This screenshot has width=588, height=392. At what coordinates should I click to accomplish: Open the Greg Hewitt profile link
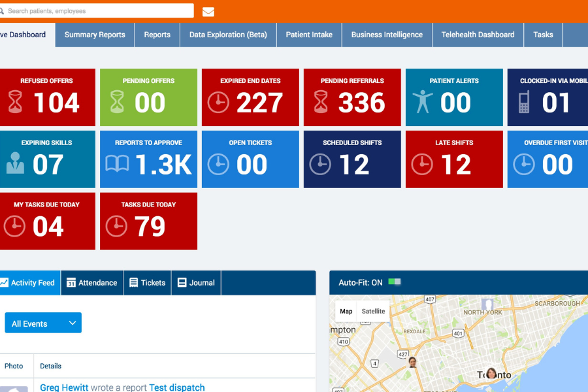[64, 387]
